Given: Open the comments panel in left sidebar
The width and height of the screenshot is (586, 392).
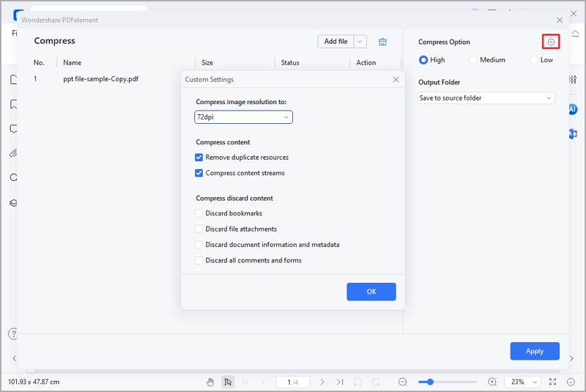Looking at the screenshot, I should tap(13, 129).
